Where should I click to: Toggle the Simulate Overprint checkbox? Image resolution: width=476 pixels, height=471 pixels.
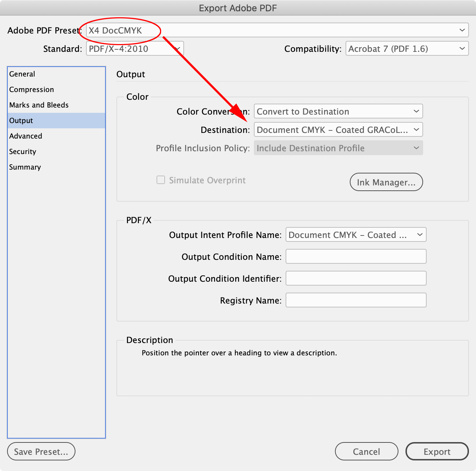click(160, 180)
